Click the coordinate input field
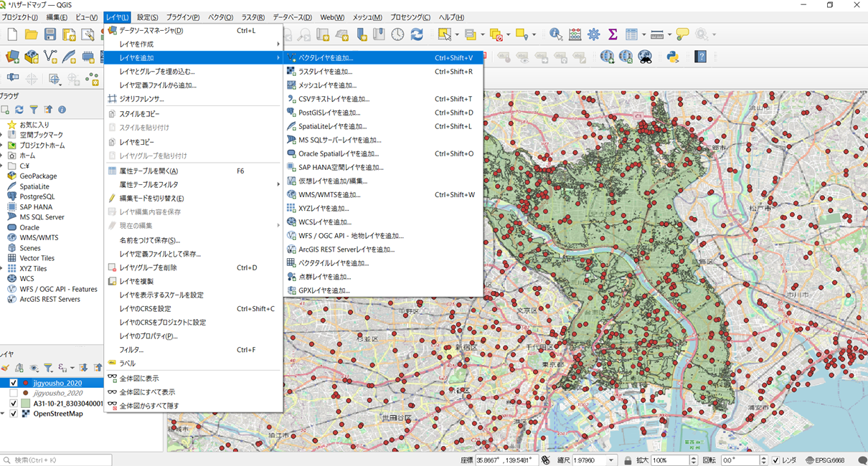The image size is (868, 466). pyautogui.click(x=506, y=460)
